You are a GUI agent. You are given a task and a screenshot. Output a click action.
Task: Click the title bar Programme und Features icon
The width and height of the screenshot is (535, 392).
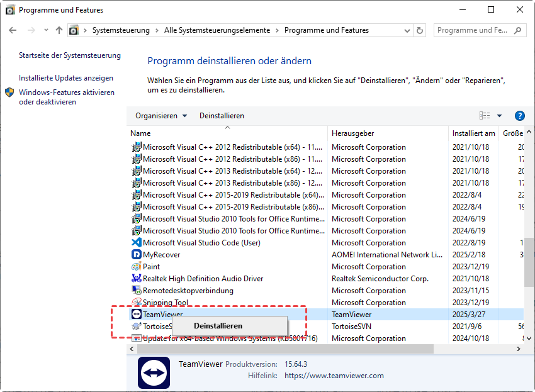10,10
